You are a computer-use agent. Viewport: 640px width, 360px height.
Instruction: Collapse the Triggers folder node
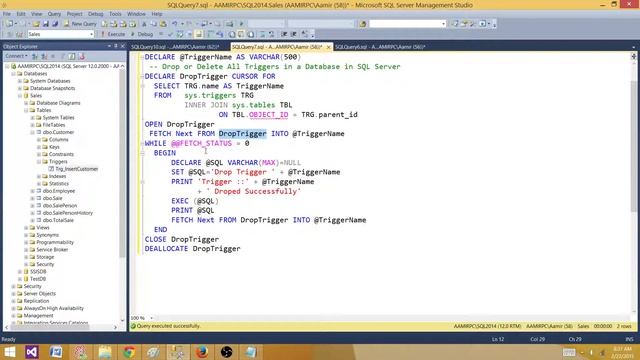click(39, 162)
